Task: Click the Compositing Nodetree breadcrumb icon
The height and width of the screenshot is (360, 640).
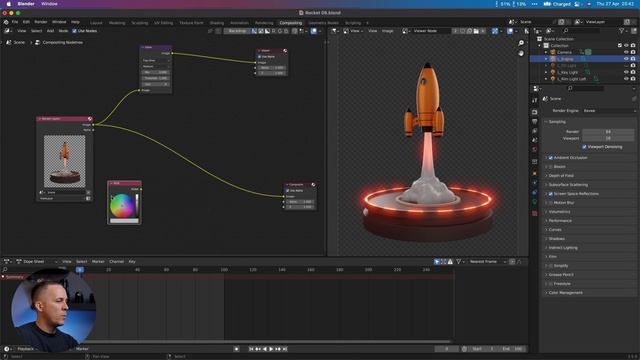Action: point(38,42)
